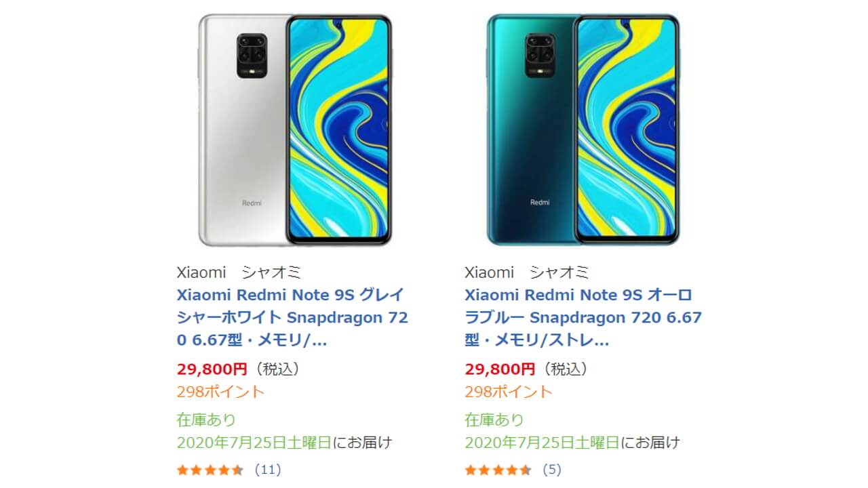Click 298ポイント under the white phone price
This screenshot has width=868, height=488.
[220, 392]
